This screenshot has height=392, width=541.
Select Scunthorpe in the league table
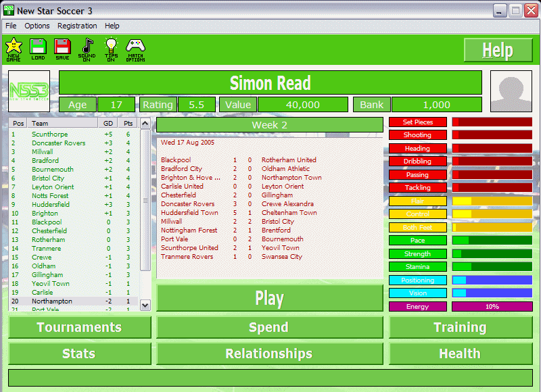pos(49,134)
